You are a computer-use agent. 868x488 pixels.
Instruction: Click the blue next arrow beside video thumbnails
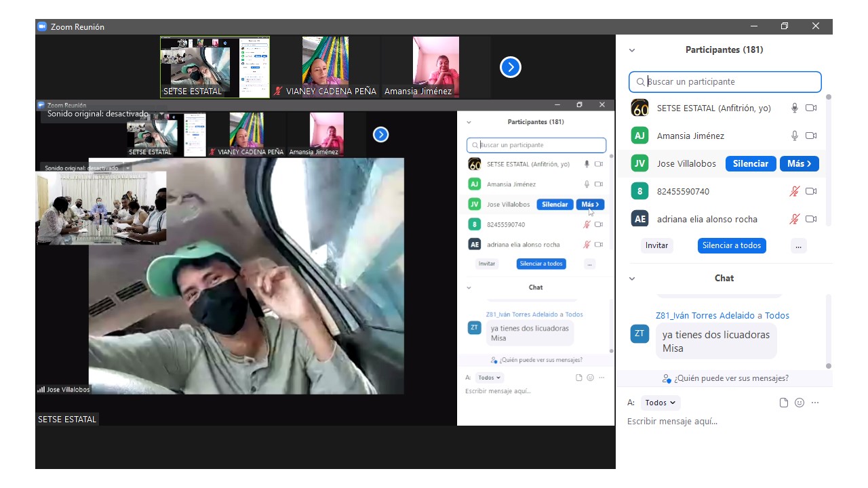510,67
